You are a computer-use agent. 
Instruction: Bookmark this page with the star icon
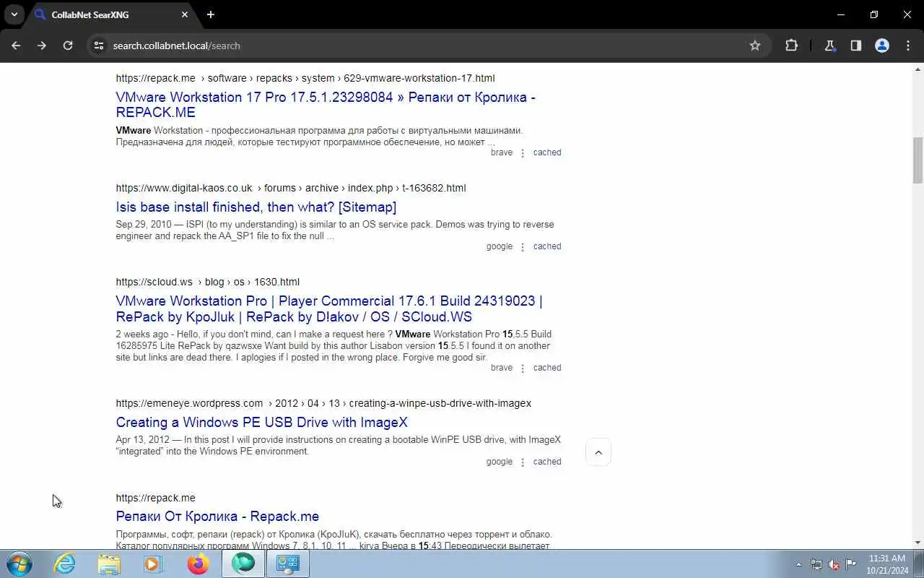(x=755, y=46)
